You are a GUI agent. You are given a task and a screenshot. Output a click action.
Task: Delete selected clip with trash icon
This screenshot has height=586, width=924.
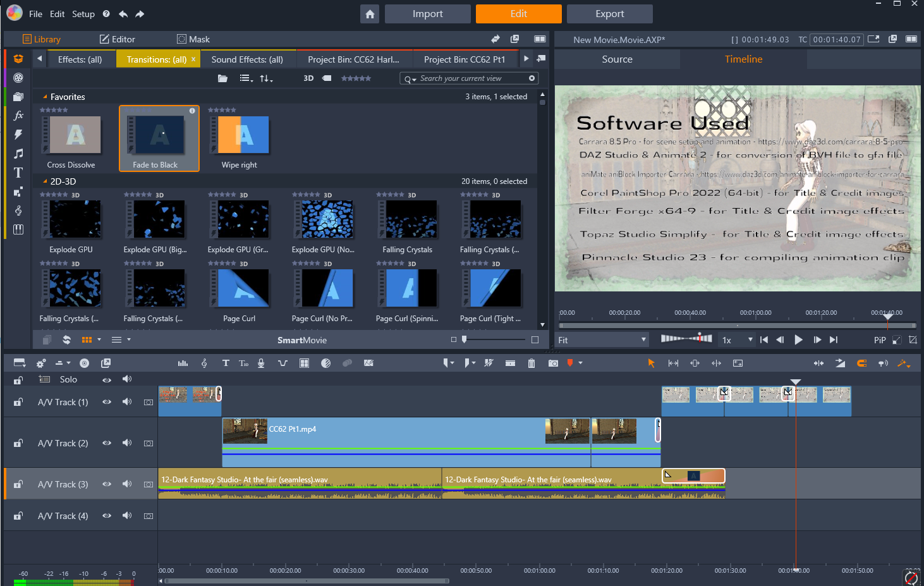point(532,363)
